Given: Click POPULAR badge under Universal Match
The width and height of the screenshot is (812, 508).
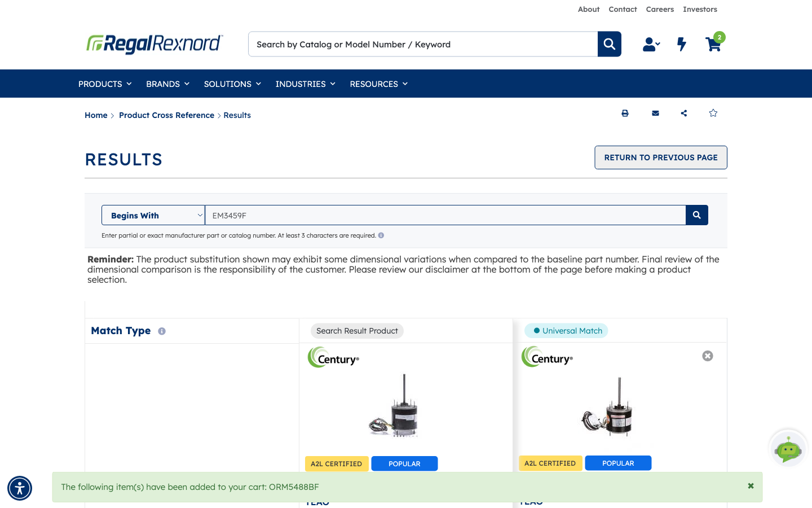Looking at the screenshot, I should 618,463.
